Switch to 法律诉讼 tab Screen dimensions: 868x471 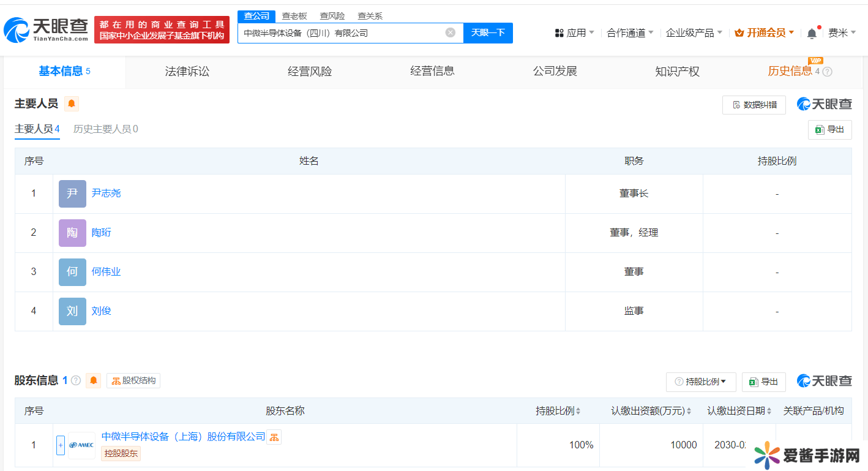(x=187, y=72)
